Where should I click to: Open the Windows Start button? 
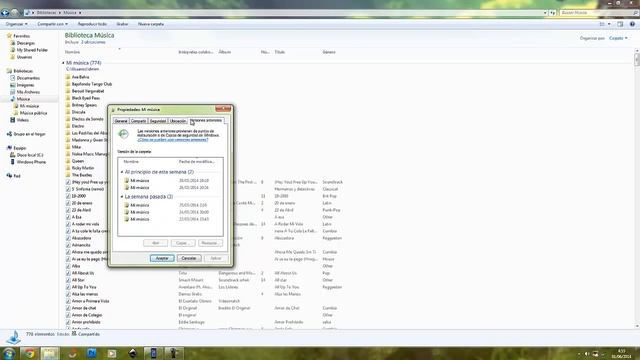click(9, 353)
